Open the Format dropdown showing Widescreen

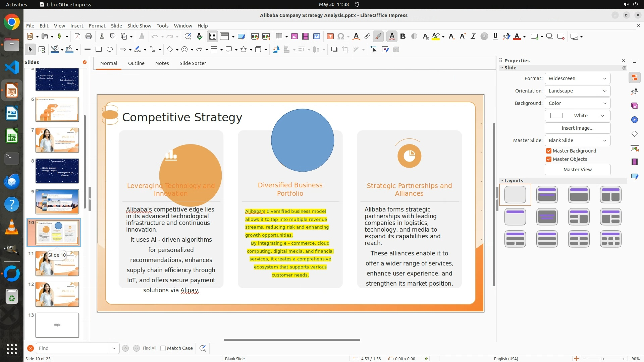tap(577, 78)
